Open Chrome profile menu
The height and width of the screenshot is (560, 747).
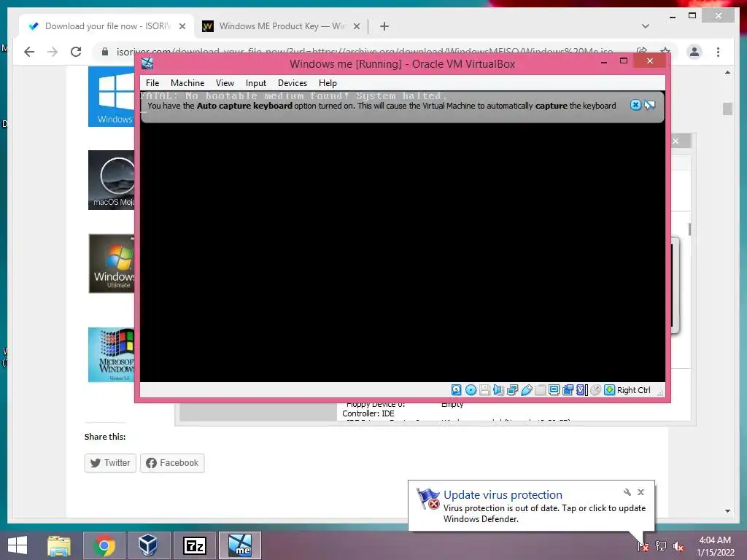694,52
